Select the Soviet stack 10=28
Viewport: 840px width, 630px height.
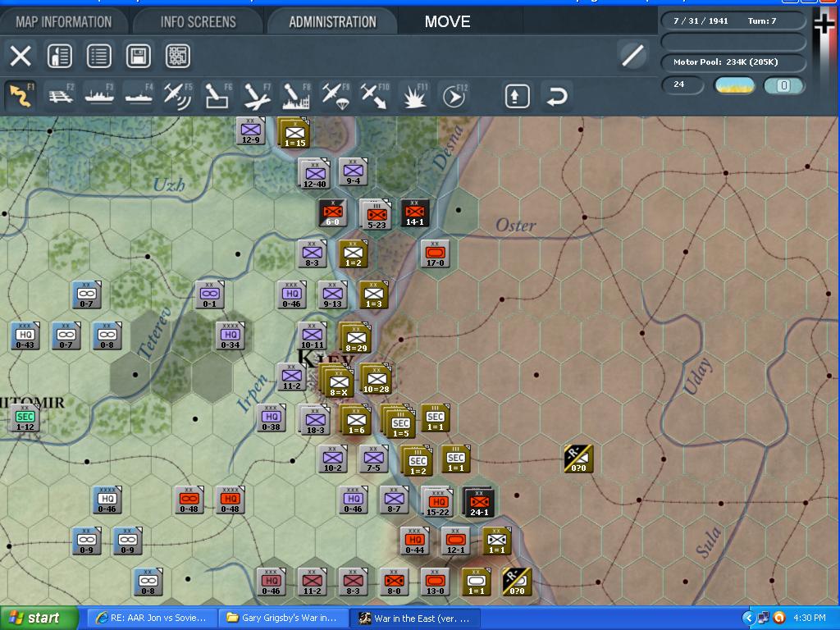point(376,379)
